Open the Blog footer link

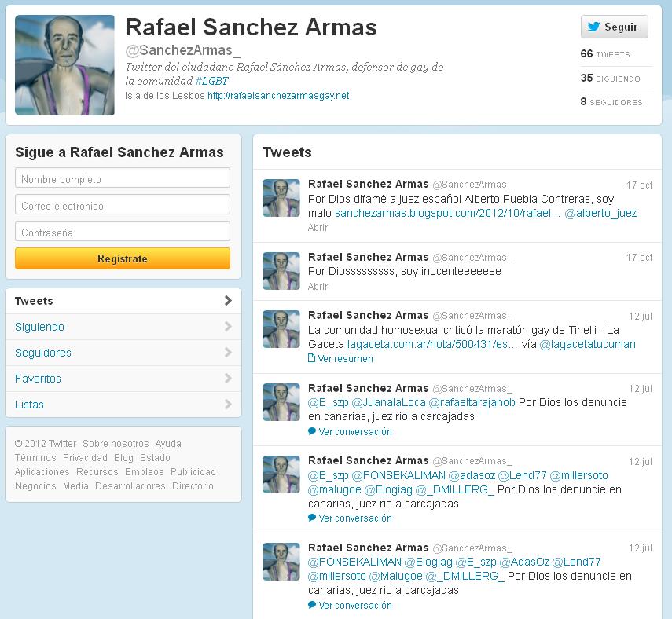click(124, 458)
